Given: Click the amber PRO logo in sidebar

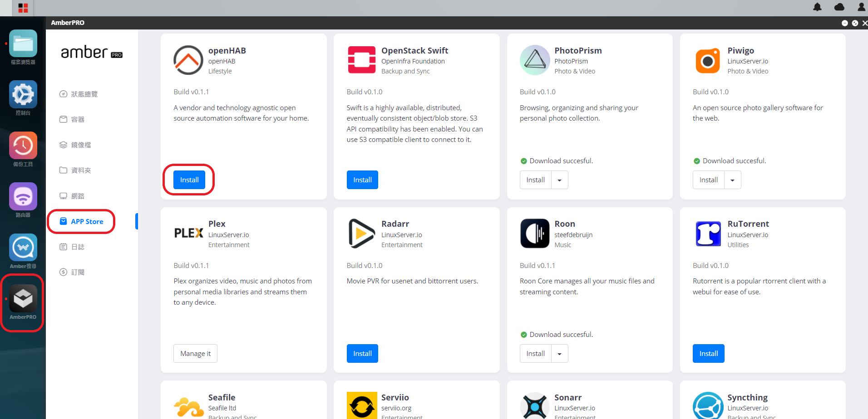Looking at the screenshot, I should click(92, 52).
